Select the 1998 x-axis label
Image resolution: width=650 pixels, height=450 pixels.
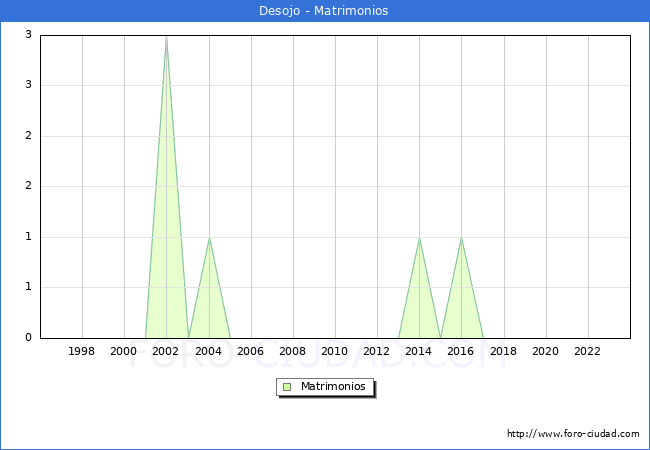82,352
